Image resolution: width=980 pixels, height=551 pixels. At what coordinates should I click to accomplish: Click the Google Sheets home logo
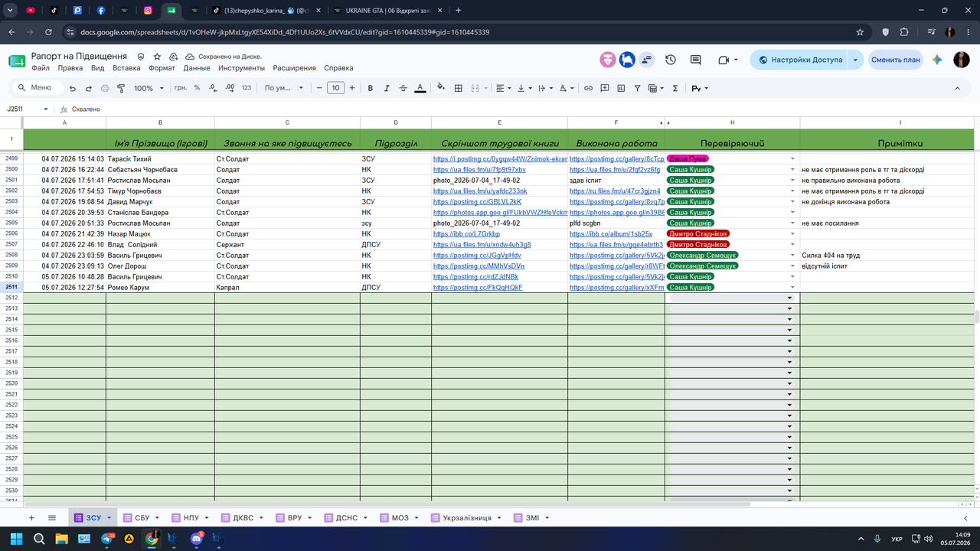pos(17,61)
